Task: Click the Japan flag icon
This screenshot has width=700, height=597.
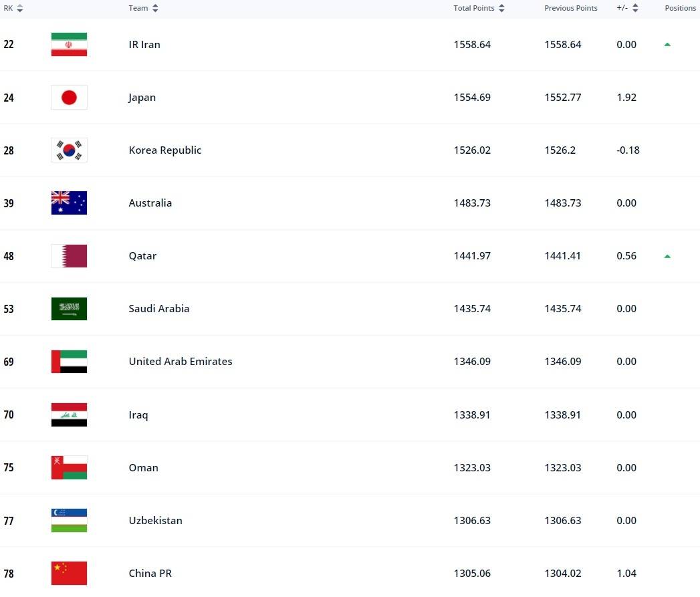Action: (x=69, y=98)
